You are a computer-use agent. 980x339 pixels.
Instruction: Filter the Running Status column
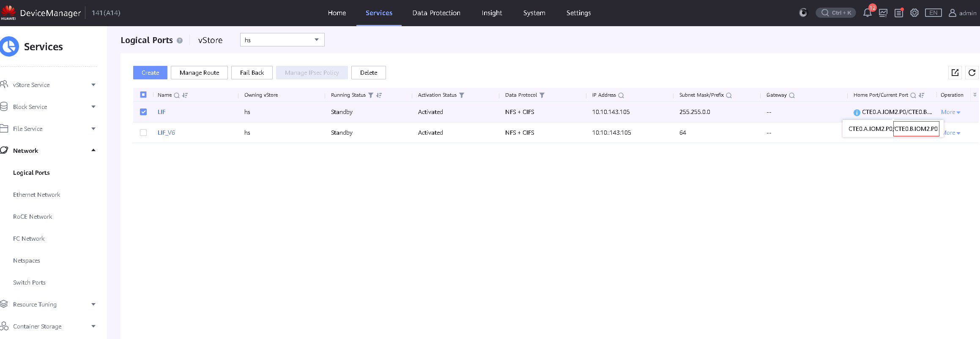tap(371, 95)
